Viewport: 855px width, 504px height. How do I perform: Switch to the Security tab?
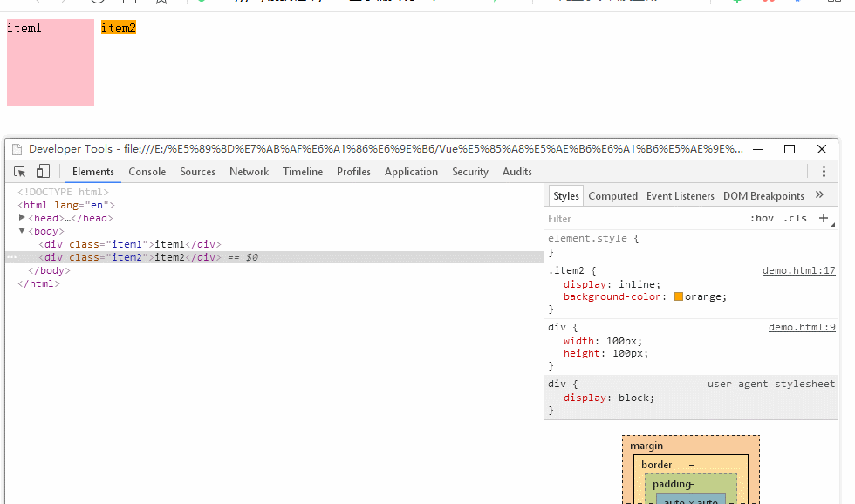470,172
